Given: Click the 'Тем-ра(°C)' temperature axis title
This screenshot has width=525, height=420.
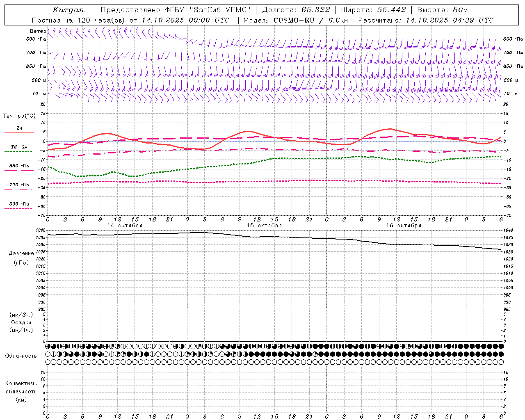Looking at the screenshot, I should [19, 116].
